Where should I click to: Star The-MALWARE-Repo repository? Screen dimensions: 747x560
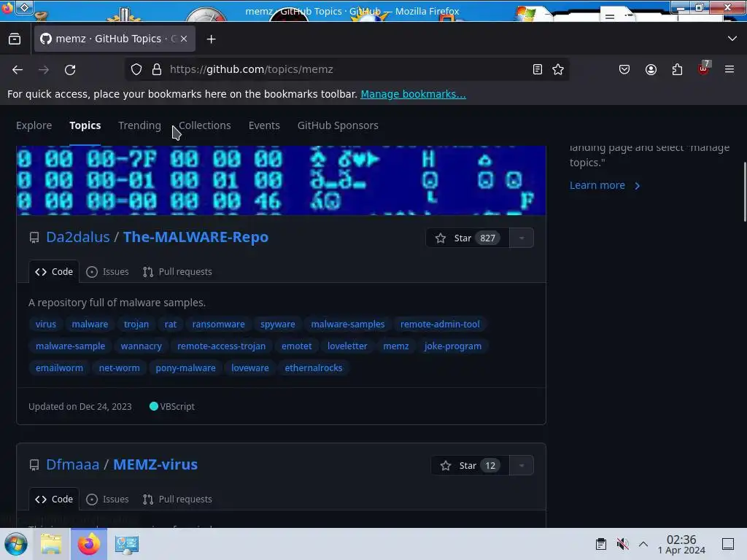[468, 238]
